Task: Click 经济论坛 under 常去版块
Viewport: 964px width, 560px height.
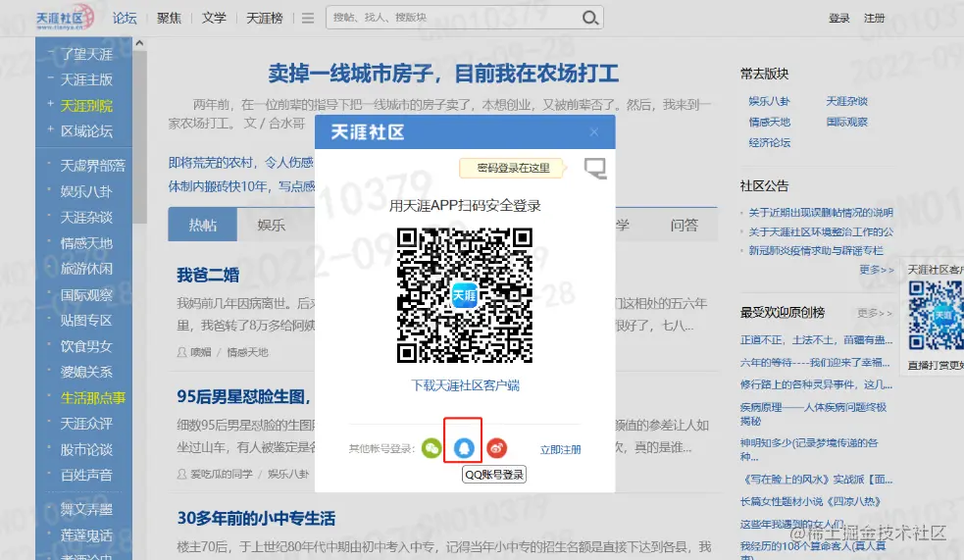Action: (769, 142)
